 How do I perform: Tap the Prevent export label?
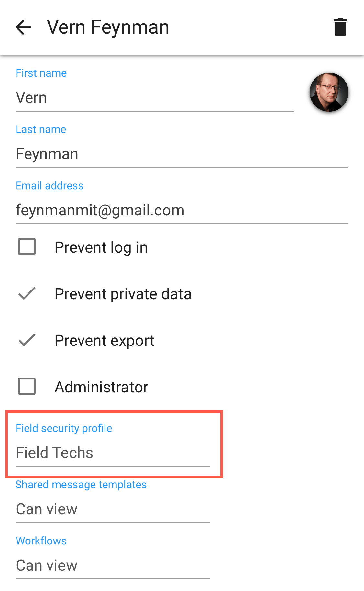tap(105, 341)
